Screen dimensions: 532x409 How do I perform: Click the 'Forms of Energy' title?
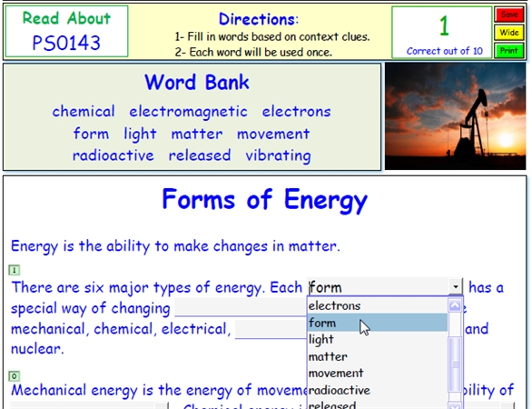pos(265,200)
